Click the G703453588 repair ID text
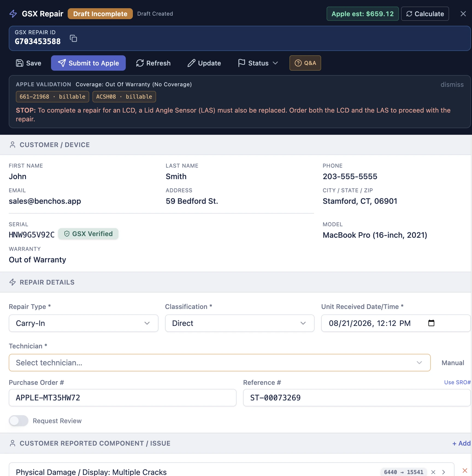 [38, 41]
